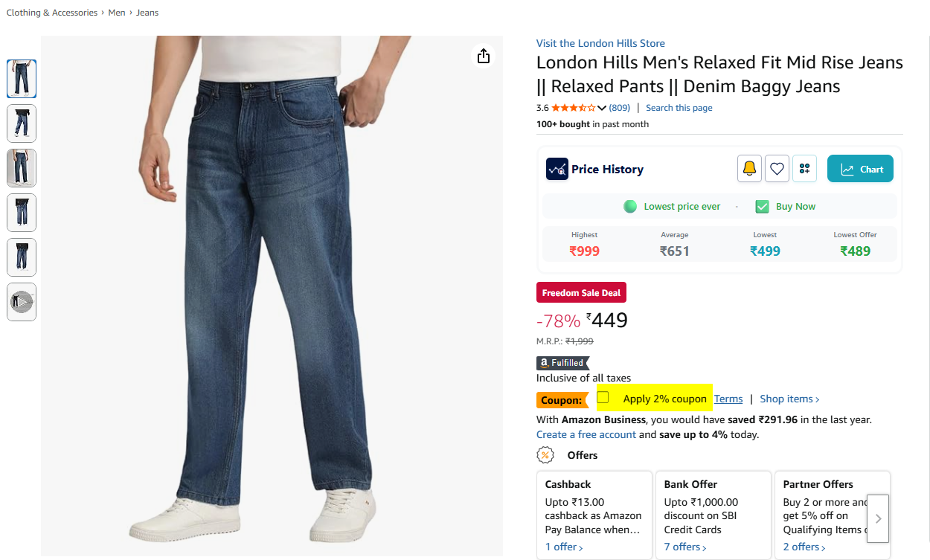Play the product video thumbnail
This screenshot has width=930, height=560.
click(22, 302)
